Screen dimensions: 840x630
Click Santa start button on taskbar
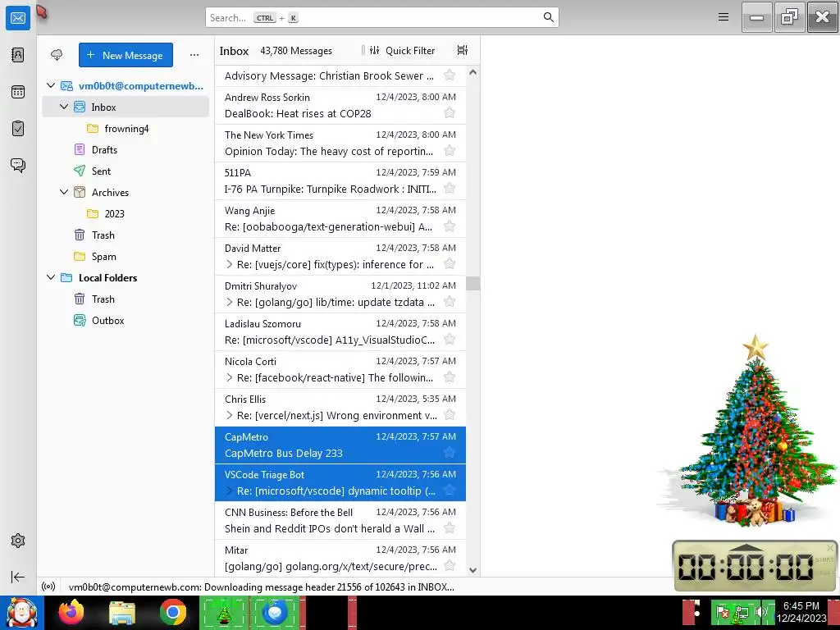[21, 613]
